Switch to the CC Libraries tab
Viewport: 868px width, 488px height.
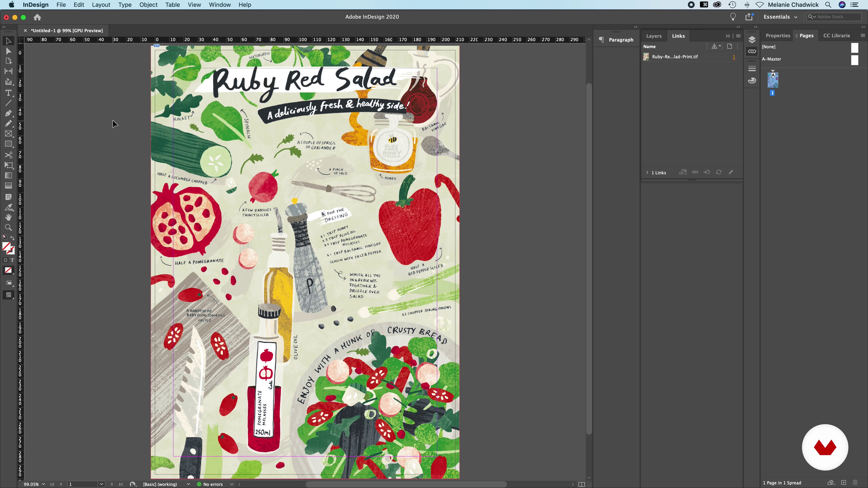coord(837,36)
